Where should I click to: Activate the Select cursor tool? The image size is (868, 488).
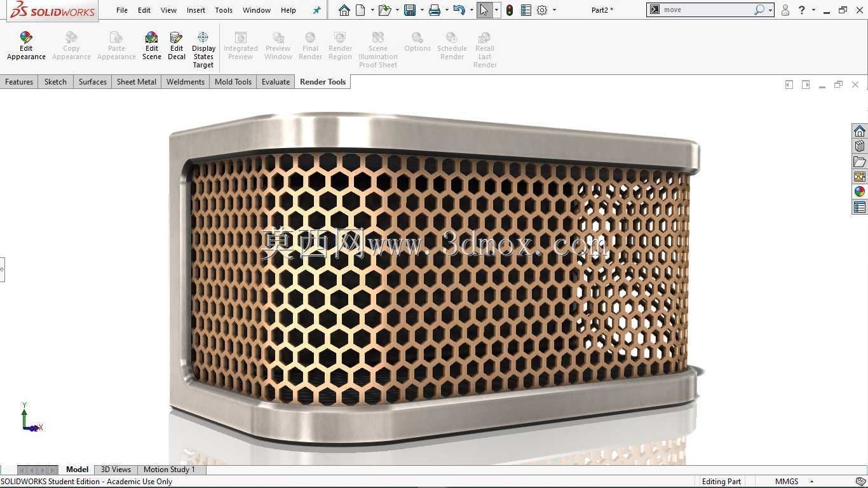(484, 10)
